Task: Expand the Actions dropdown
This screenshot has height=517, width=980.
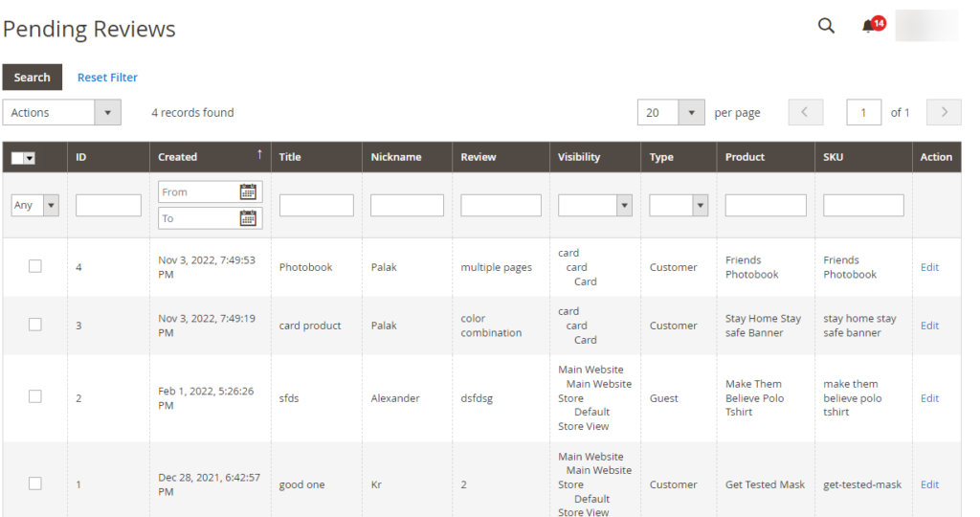Action: pos(62,112)
